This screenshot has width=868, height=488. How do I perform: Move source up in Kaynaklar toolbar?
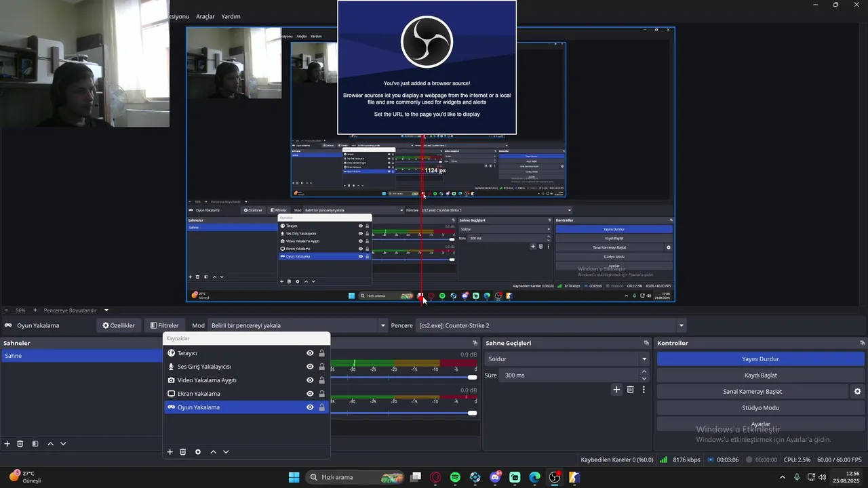tap(213, 451)
